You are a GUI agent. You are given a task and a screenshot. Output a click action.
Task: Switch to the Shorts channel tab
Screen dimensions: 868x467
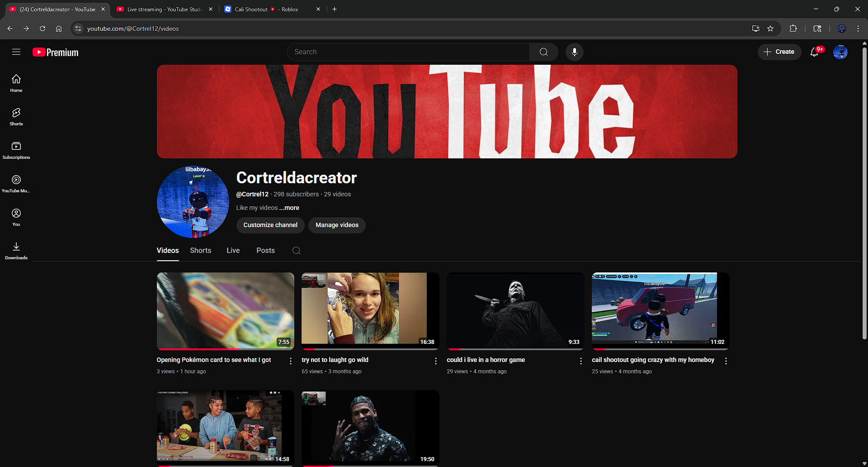pyautogui.click(x=200, y=251)
